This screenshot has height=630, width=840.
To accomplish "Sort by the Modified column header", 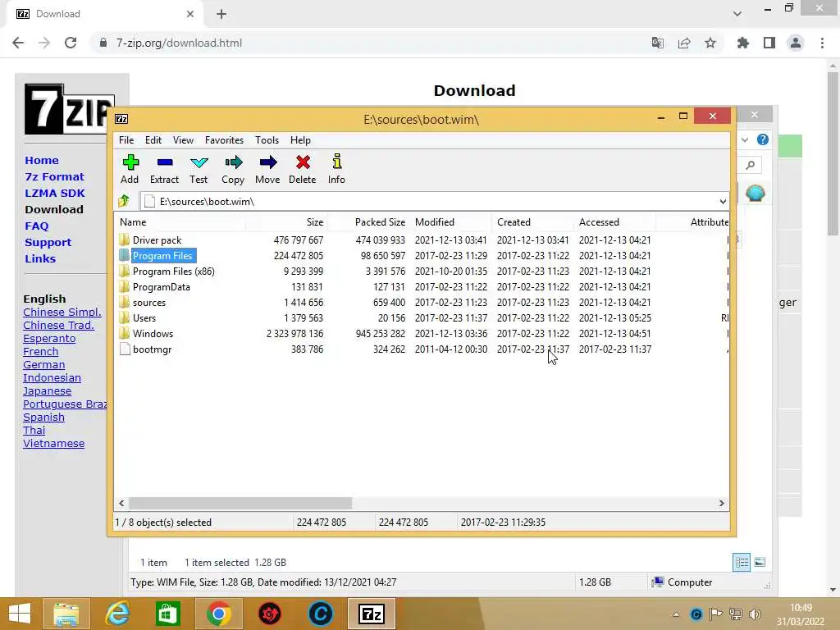I will pos(435,221).
